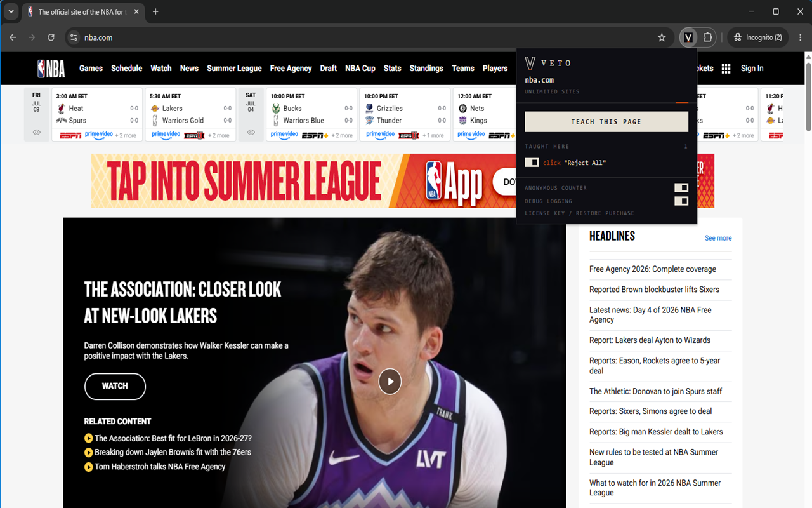Click the Bucks team logo in scoreboard
The height and width of the screenshot is (508, 812).
point(276,109)
